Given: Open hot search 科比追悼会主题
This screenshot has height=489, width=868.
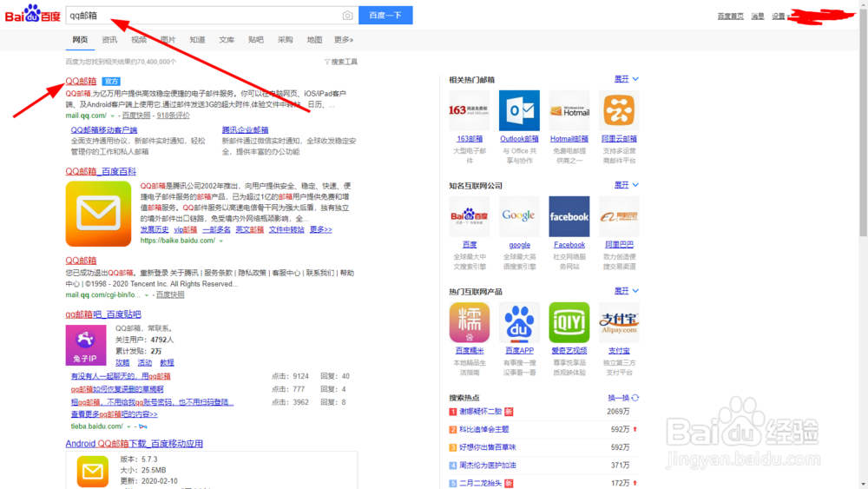Looking at the screenshot, I should click(483, 429).
